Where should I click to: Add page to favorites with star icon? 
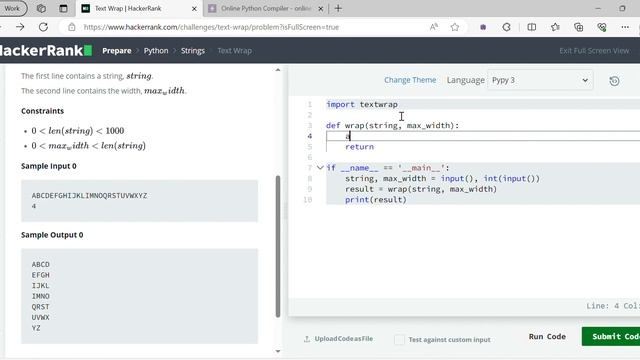click(455, 27)
